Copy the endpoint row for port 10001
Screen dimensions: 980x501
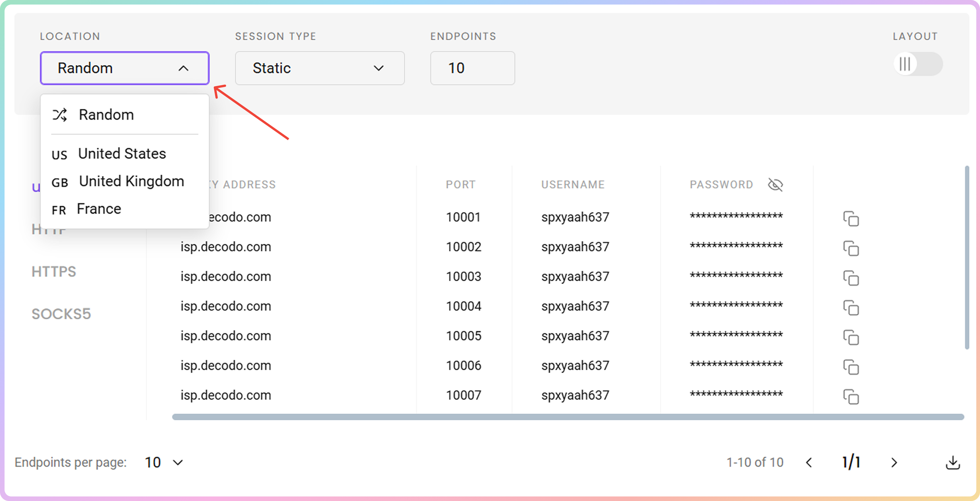pos(851,219)
